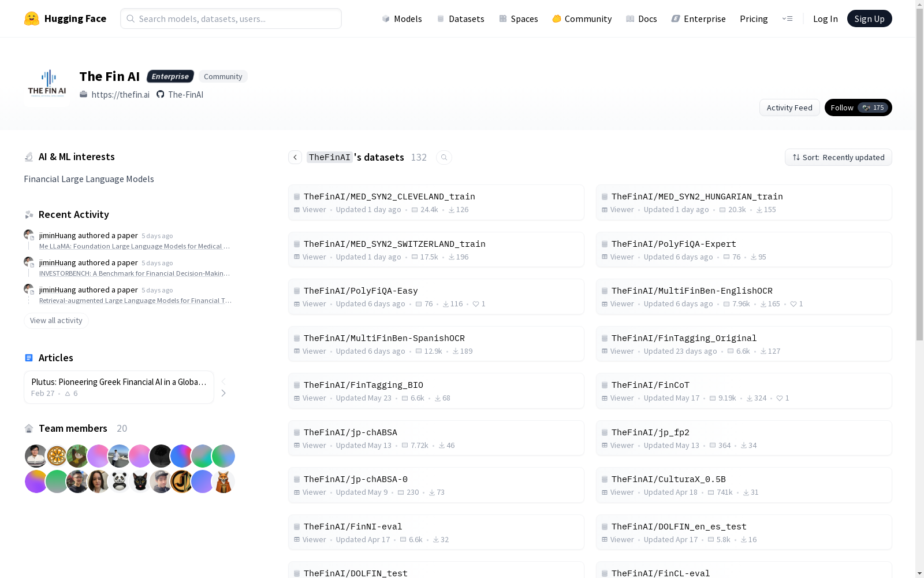Open the Spaces navigation item
The height and width of the screenshot is (578, 924).
pos(519,18)
